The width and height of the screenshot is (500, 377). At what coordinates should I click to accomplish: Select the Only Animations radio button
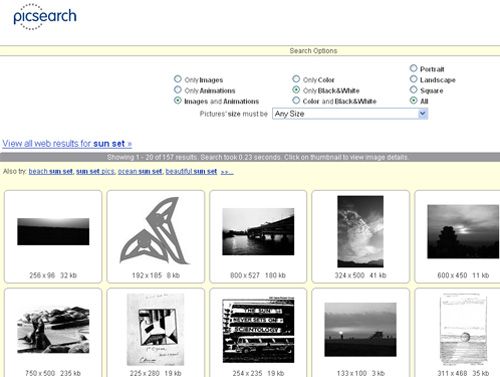click(x=178, y=90)
